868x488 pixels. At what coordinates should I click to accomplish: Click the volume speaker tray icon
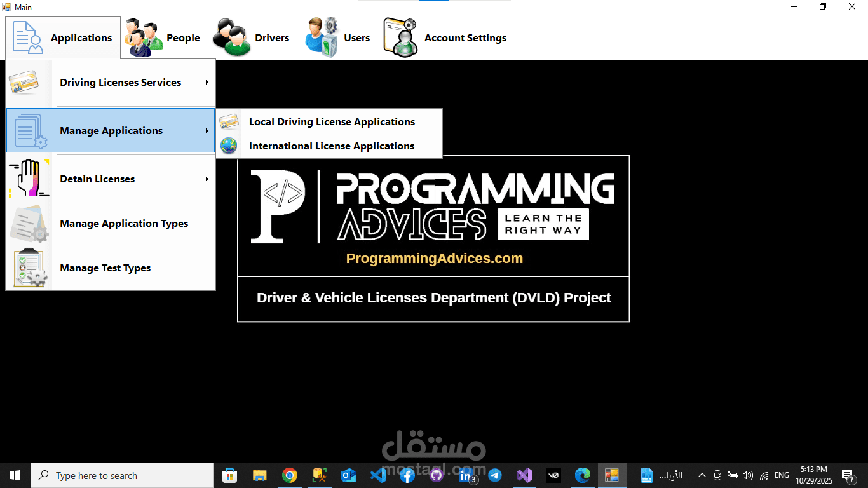click(748, 475)
